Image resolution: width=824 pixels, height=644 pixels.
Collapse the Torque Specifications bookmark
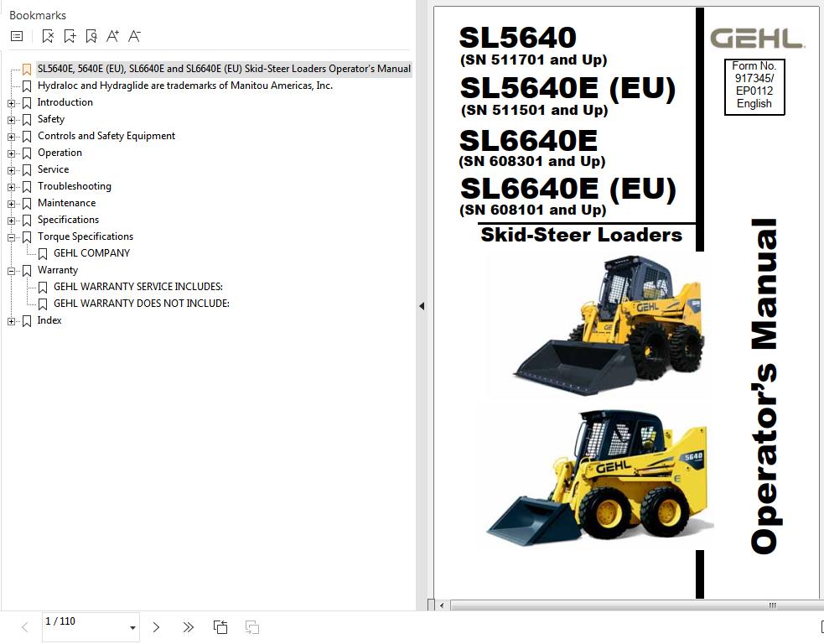11,237
